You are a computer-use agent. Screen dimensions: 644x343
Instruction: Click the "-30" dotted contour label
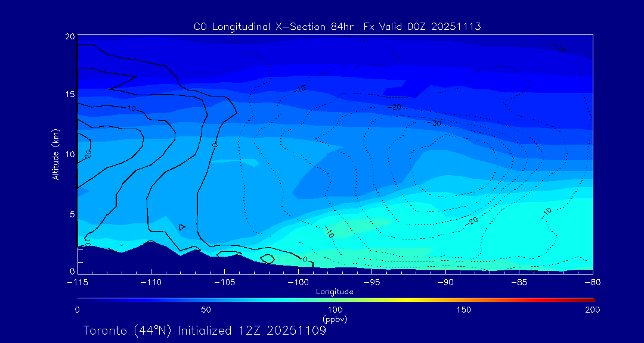pos(435,123)
